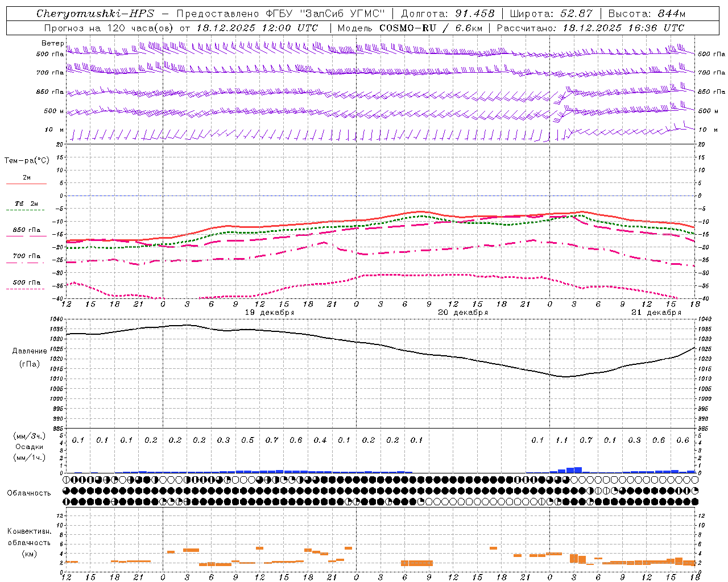Click the Рассчитано 18.12.2025 16:36 UTC timestamp

point(590,28)
